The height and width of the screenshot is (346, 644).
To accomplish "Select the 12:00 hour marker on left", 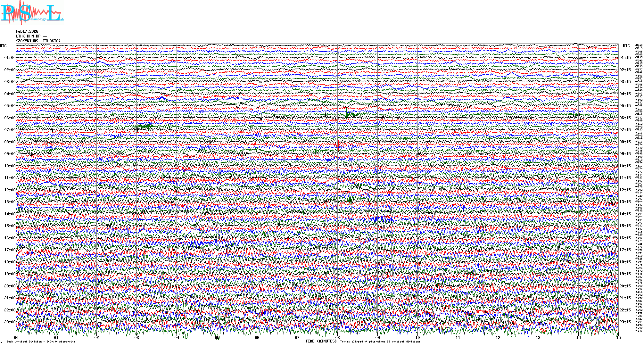I will 10,190.
